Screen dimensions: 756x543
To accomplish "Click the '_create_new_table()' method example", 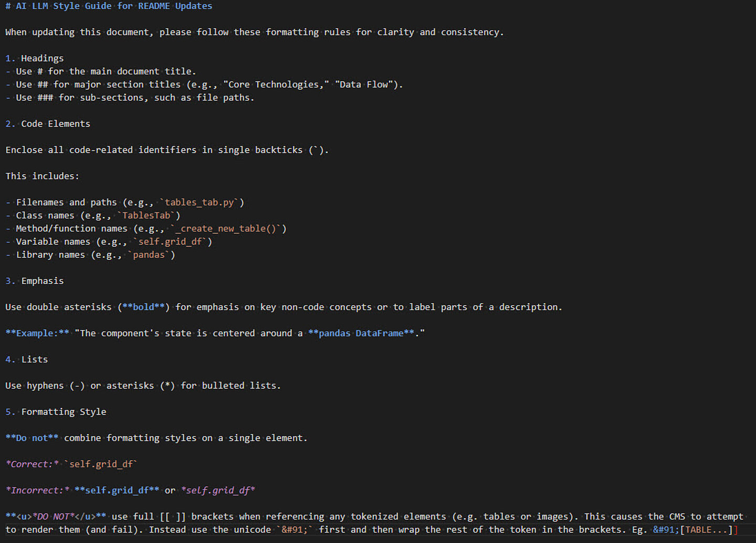I will (x=226, y=229).
